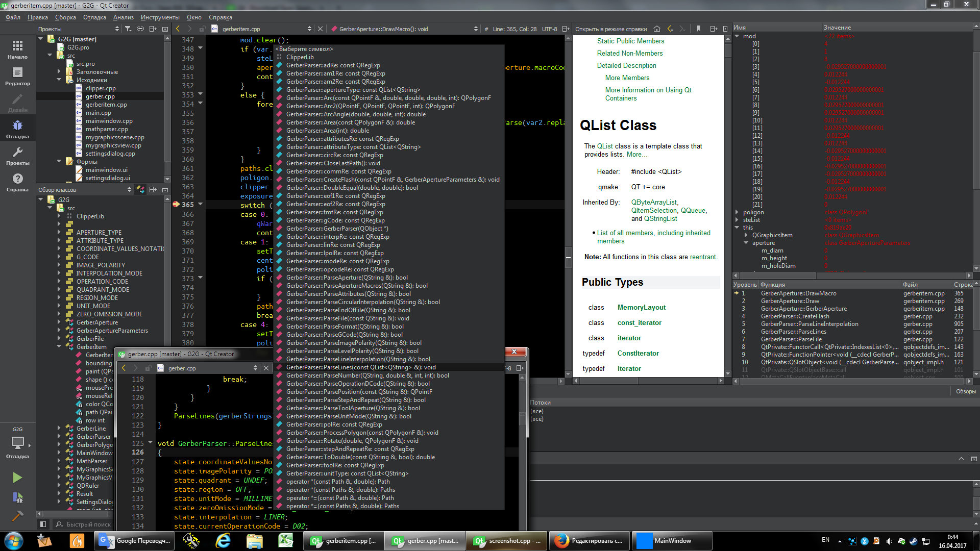
Task: Click the green Run button
Action: pyautogui.click(x=17, y=478)
